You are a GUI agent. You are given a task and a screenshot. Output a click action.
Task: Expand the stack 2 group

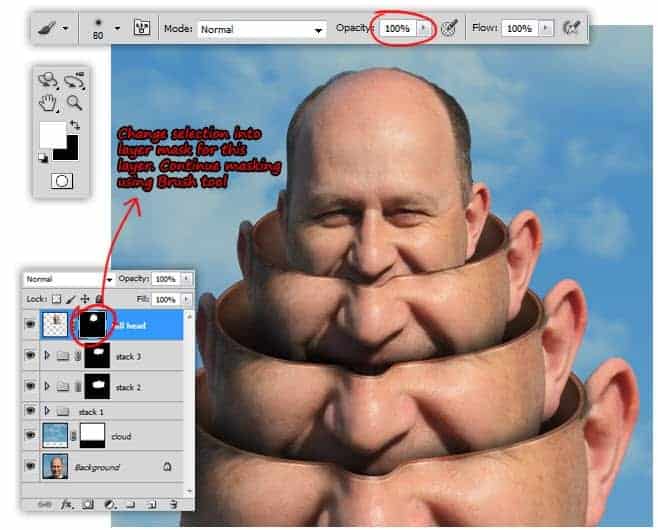click(x=47, y=386)
